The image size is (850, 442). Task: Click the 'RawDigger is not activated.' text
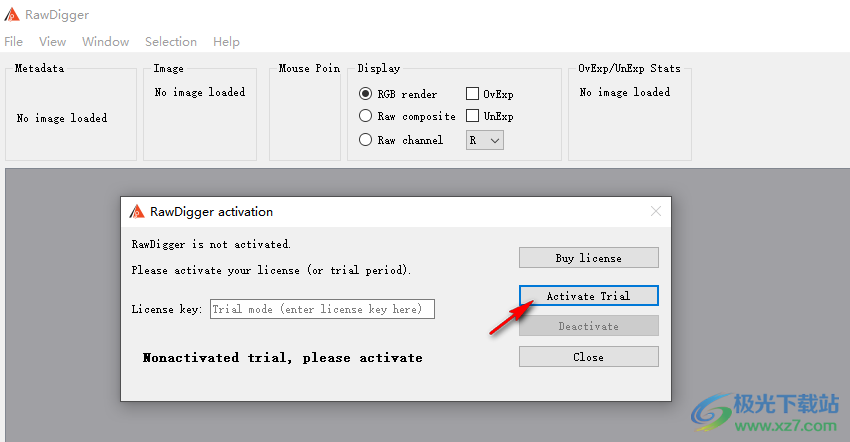(211, 245)
